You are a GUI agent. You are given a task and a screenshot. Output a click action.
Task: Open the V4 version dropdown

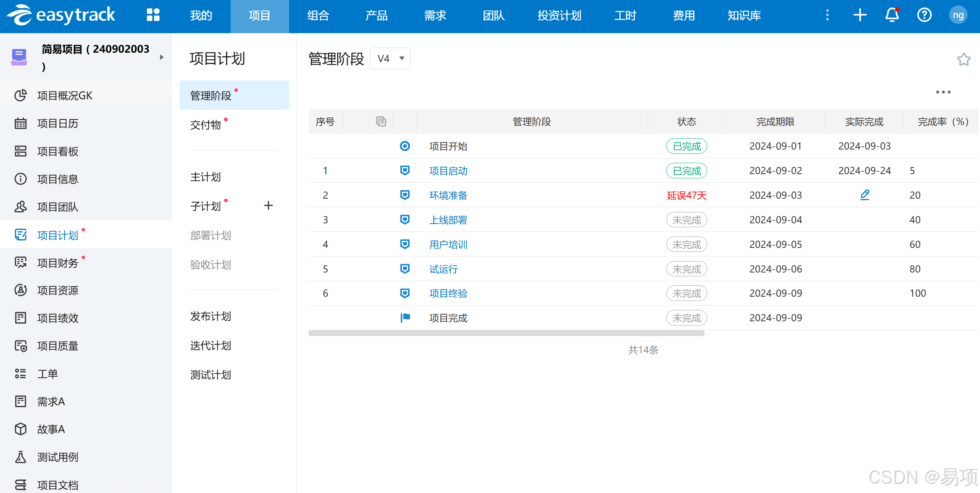coord(390,59)
